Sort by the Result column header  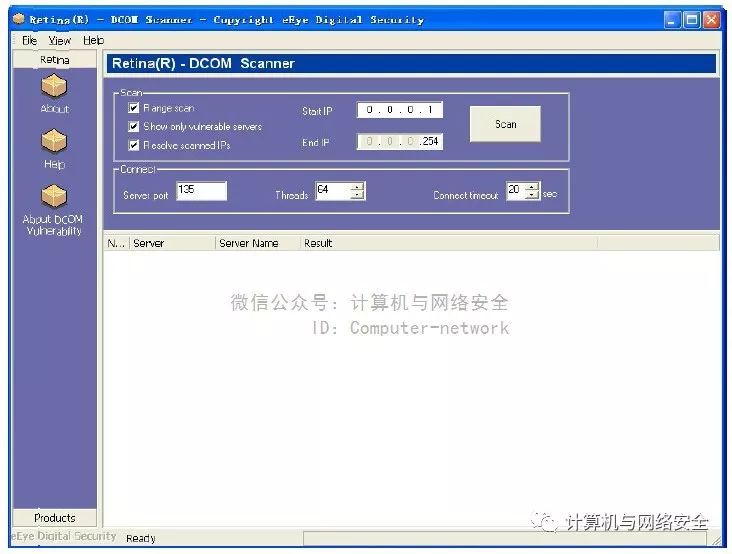(x=448, y=243)
